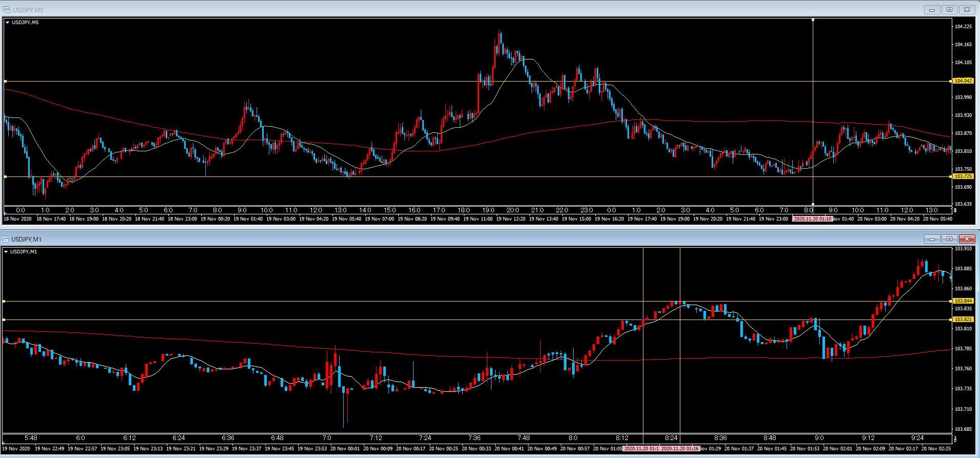Viewport: 980px width, 458px height.
Task: Select the 103.725 yellow price label
Action: pos(963,176)
